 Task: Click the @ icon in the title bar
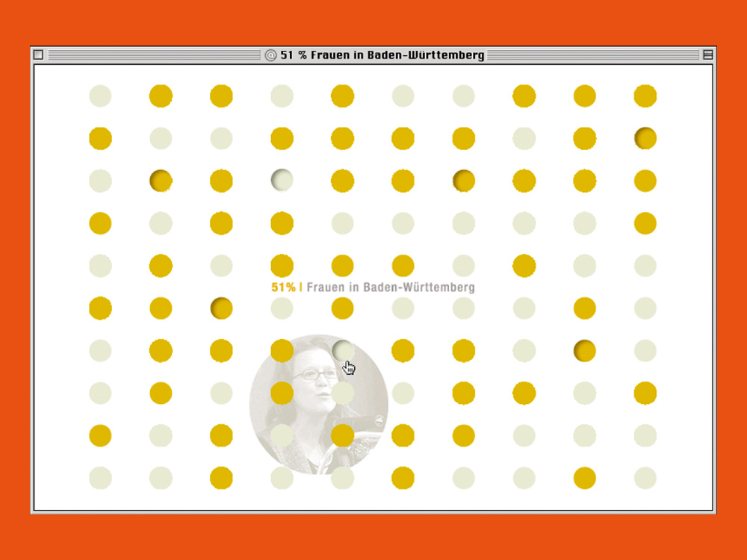point(270,55)
